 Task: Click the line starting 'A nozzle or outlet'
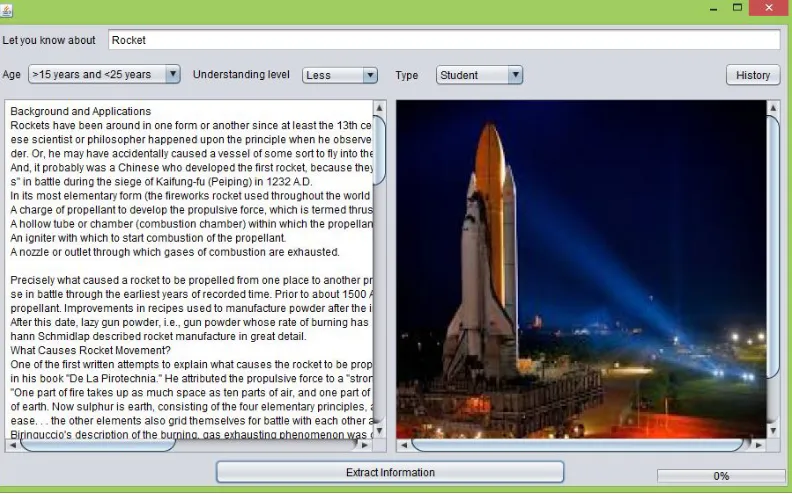(x=175, y=252)
